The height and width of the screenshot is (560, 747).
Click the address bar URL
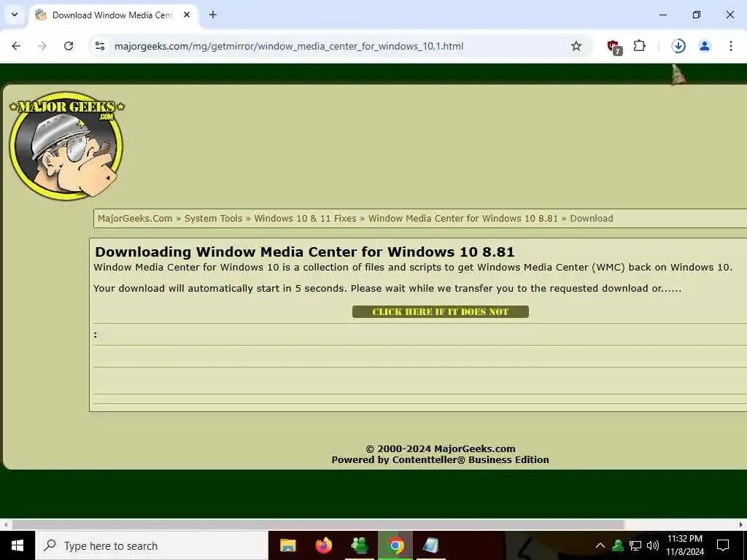(x=289, y=46)
